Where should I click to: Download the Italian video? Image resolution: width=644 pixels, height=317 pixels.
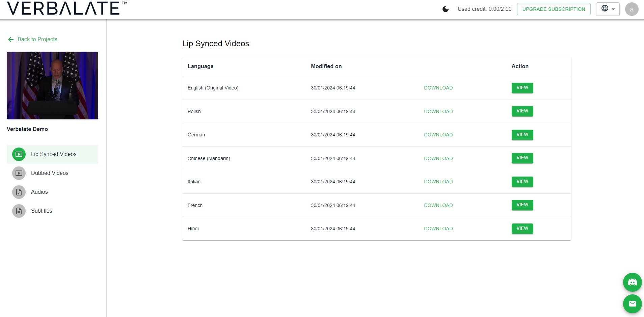tap(438, 182)
